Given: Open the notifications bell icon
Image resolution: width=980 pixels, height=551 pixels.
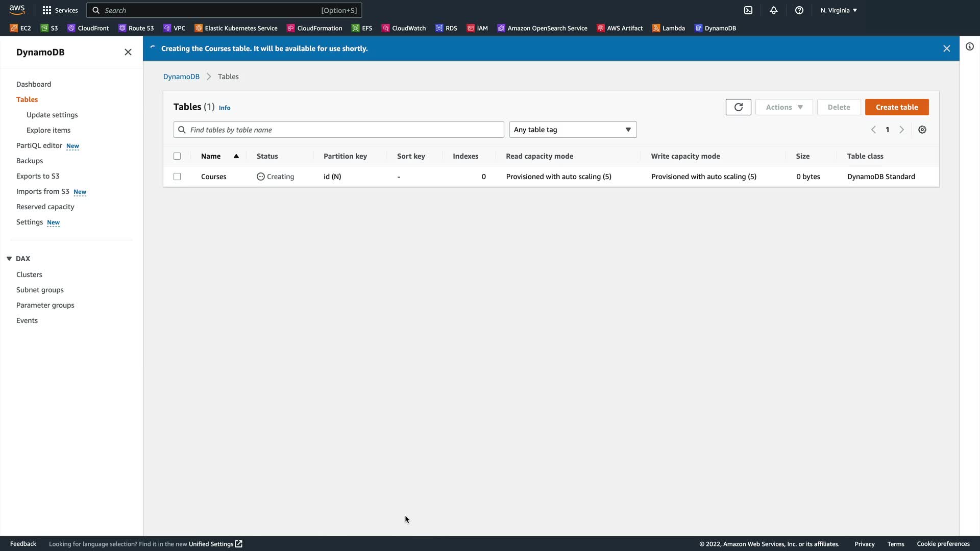Looking at the screenshot, I should click(774, 10).
